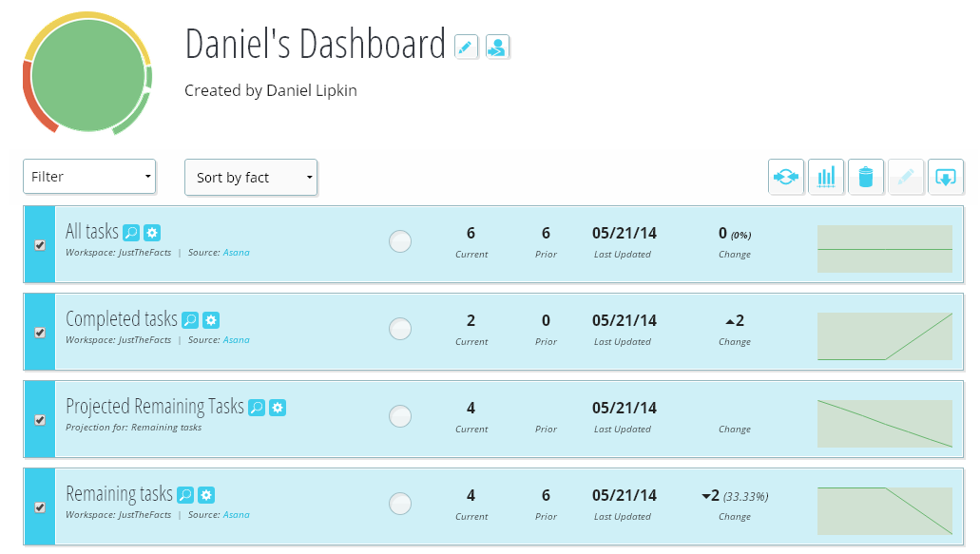Click the share dashboard user icon
The width and height of the screenshot is (980, 554).
pyautogui.click(x=497, y=47)
